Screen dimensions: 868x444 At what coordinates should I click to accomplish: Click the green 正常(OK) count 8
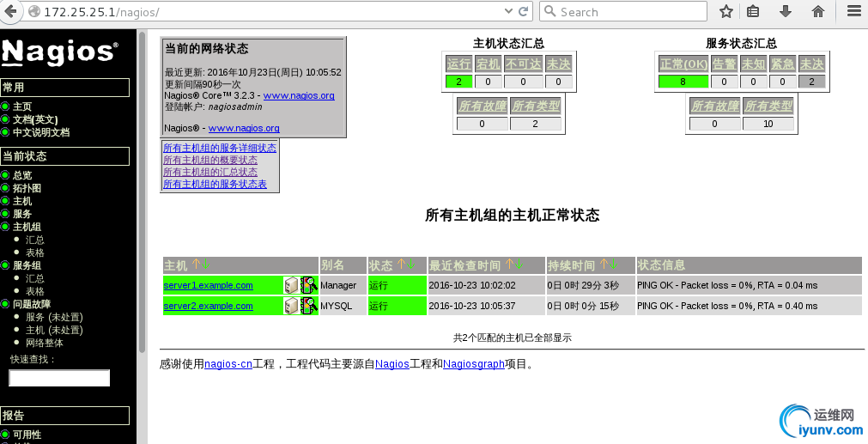[x=683, y=82]
